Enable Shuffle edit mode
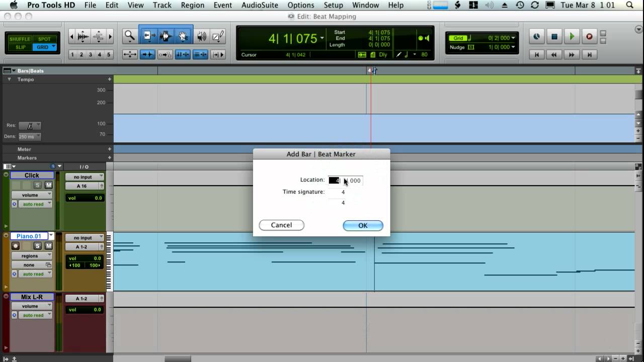Image resolution: width=644 pixels, height=362 pixels. (x=20, y=39)
